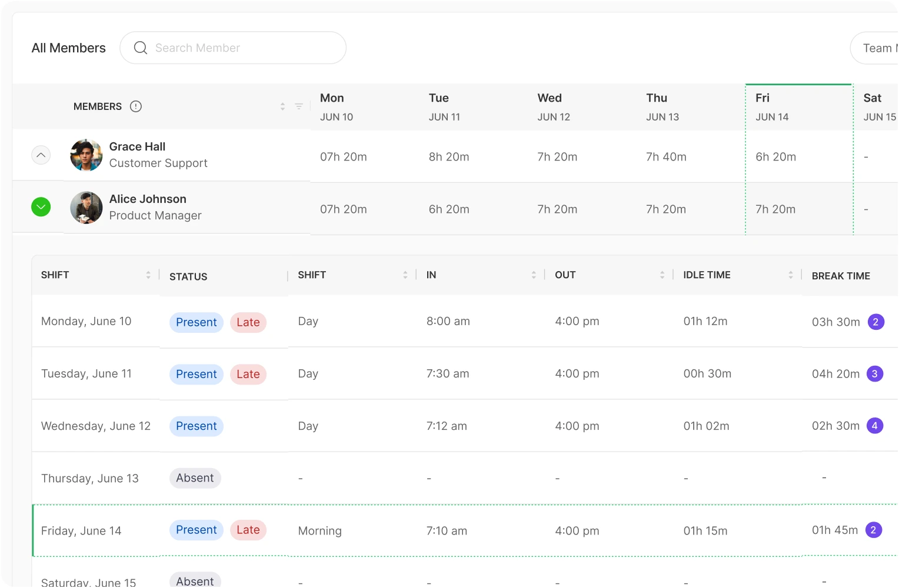Click the 01h 15m idle time
899x588 pixels.
(x=705, y=531)
